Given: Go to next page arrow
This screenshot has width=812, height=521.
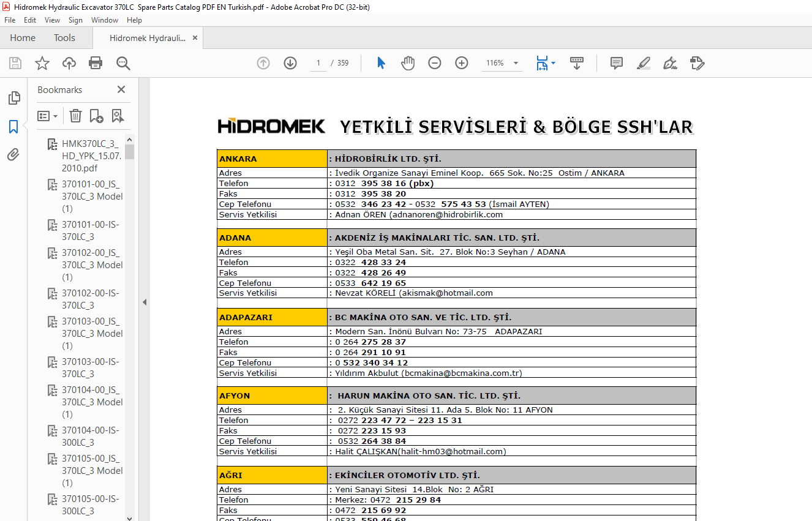Looking at the screenshot, I should (x=290, y=63).
